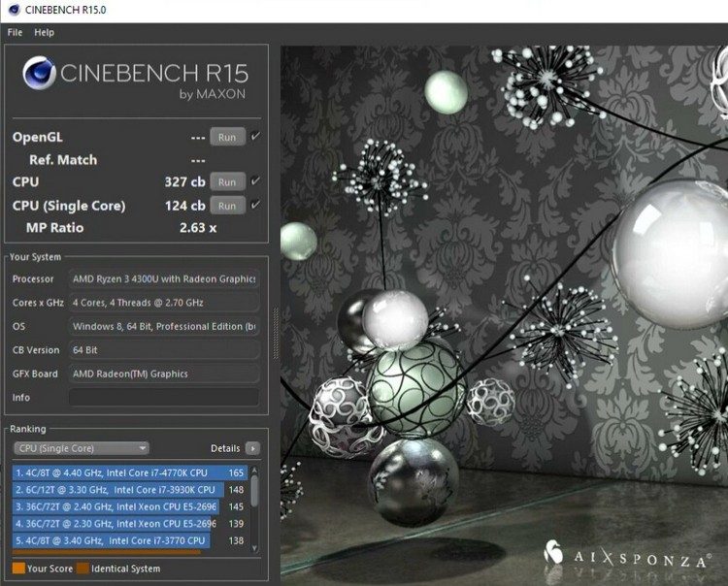The height and width of the screenshot is (586, 728).
Task: Click the brown Identical System legend swatch
Action: click(83, 569)
